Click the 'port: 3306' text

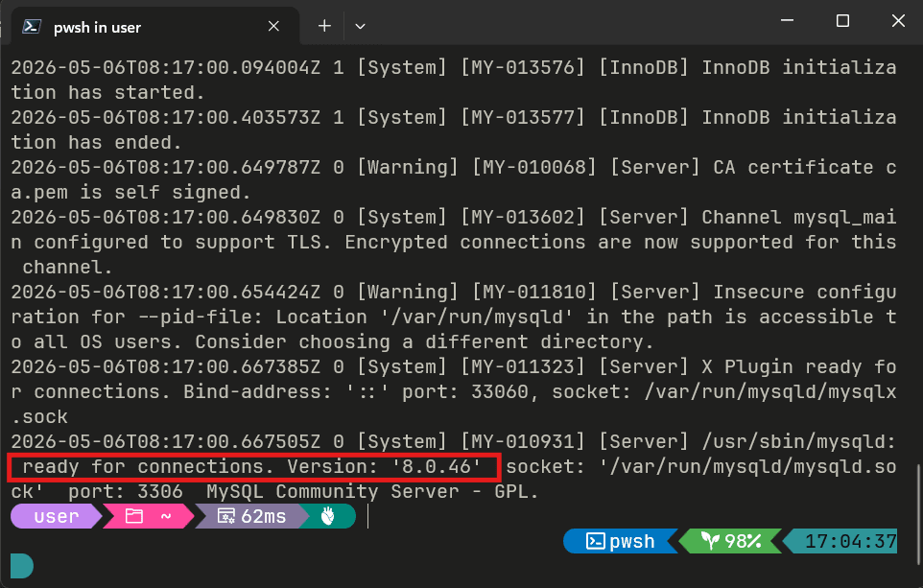(x=125, y=491)
